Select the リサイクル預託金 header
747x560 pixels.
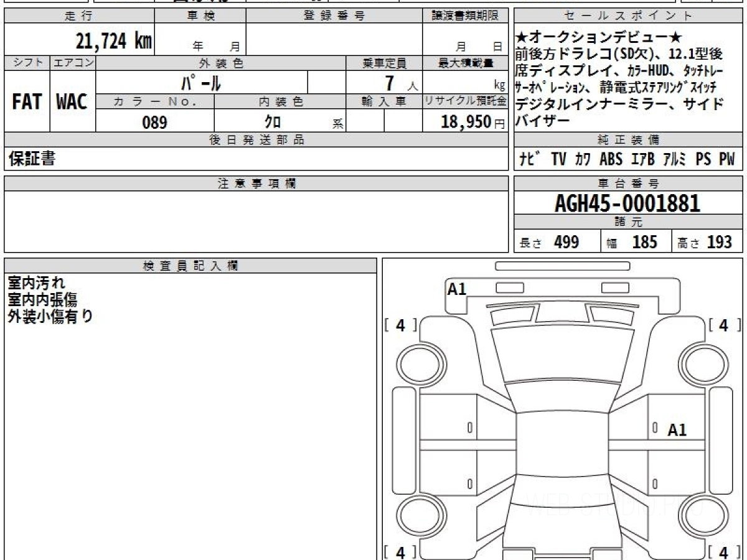[x=466, y=102]
